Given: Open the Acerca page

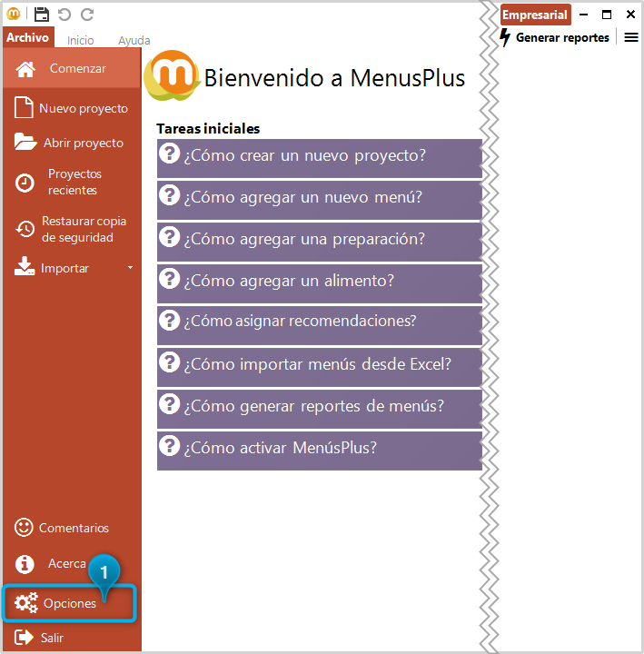Looking at the screenshot, I should [66, 563].
